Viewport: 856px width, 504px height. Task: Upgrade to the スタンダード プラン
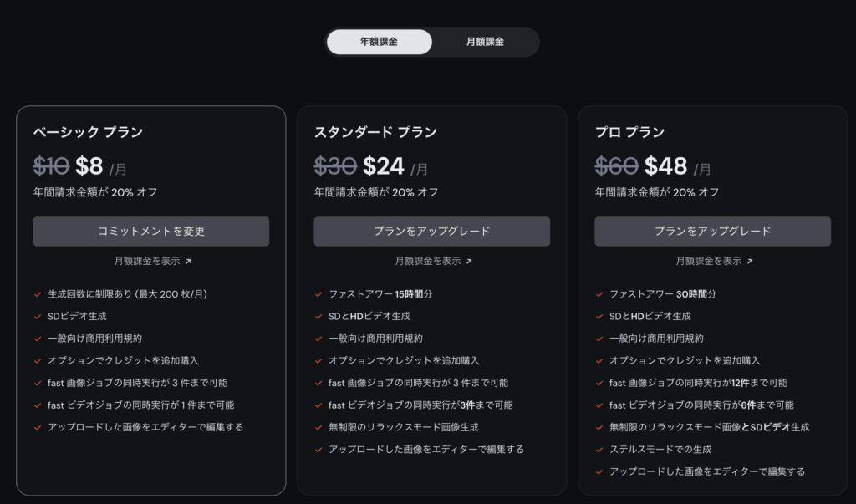[x=431, y=232]
